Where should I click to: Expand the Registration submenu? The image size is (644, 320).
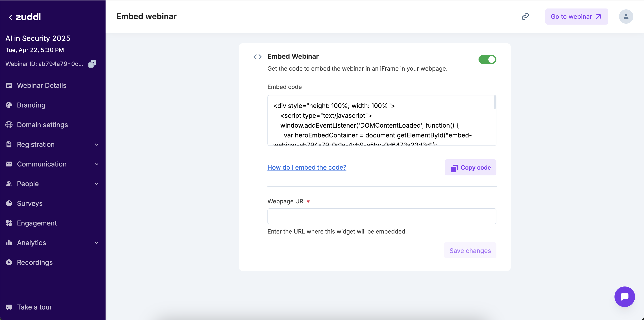click(97, 144)
